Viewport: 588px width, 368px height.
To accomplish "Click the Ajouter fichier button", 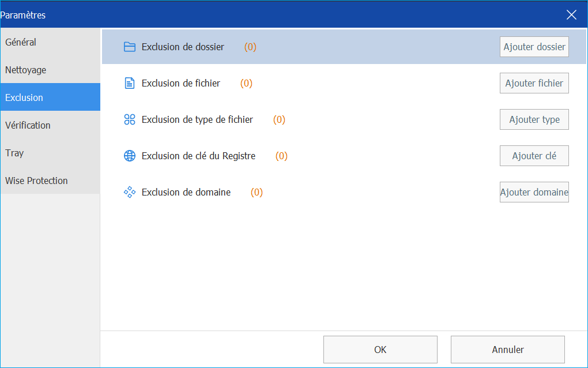I will tap(534, 83).
